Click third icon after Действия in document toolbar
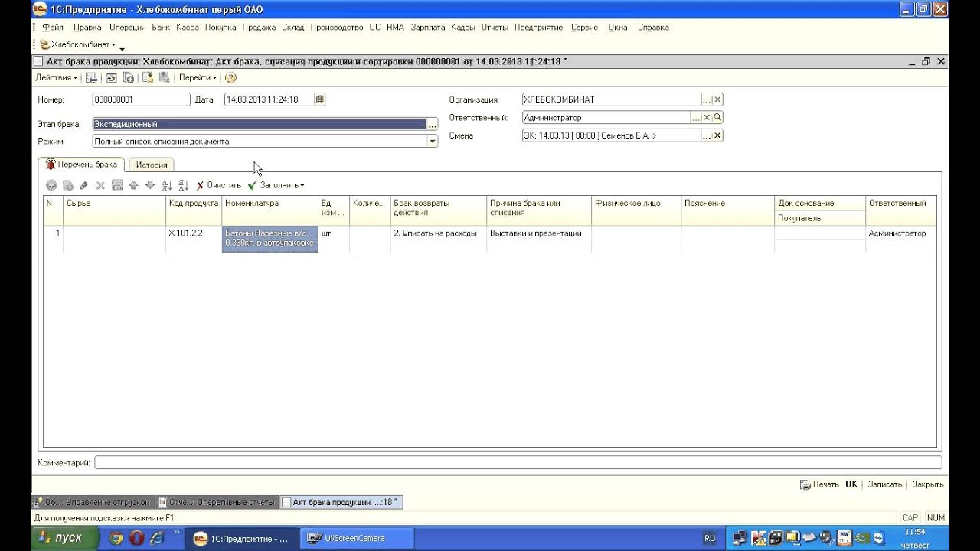 tap(129, 77)
